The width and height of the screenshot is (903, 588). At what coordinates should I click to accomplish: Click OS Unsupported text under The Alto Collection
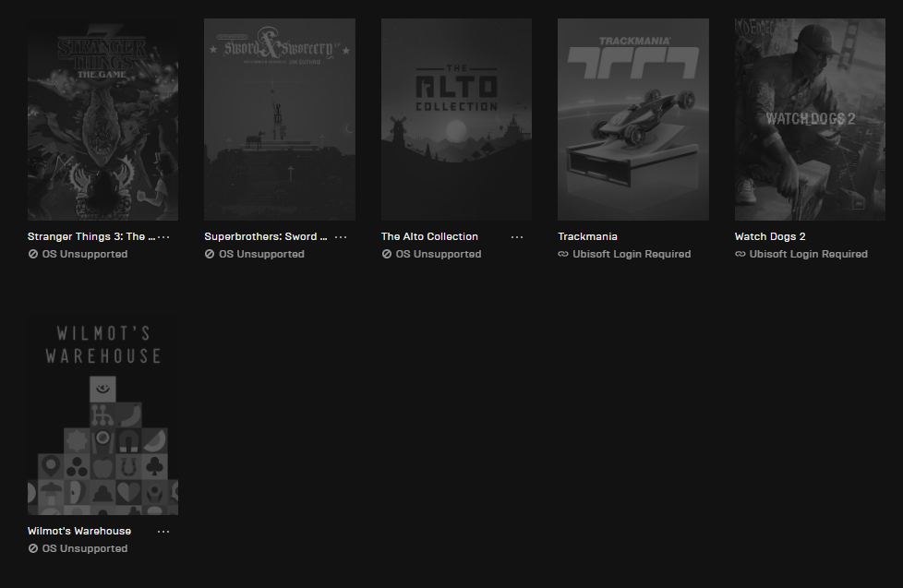click(x=439, y=254)
